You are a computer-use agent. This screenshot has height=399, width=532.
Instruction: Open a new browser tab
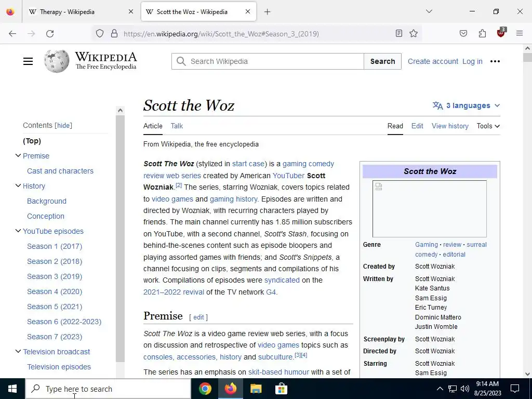pos(268,12)
